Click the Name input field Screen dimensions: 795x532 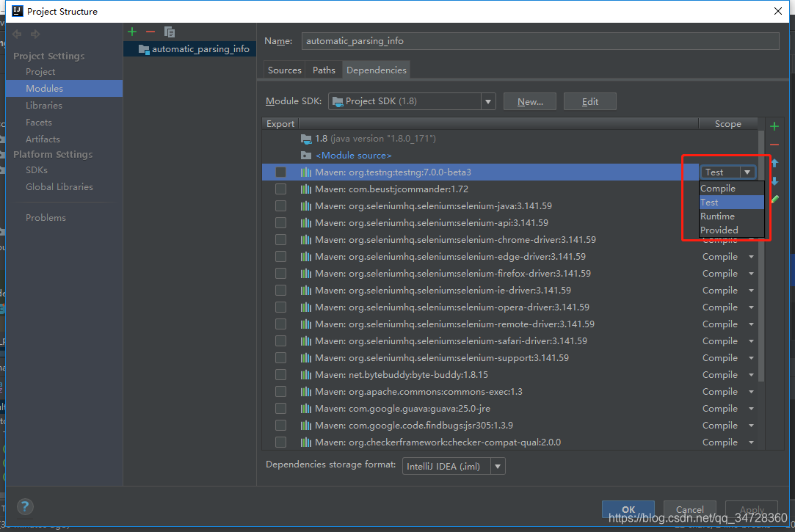coord(540,41)
